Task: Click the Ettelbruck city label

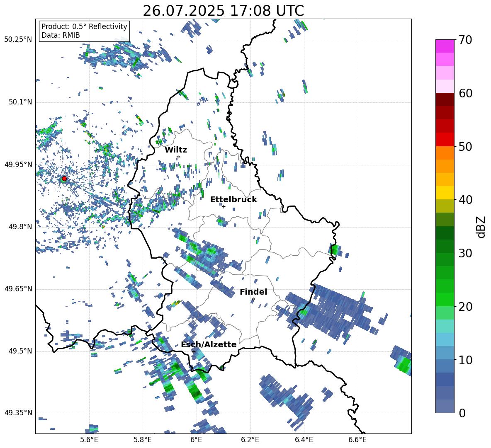Action: (233, 200)
